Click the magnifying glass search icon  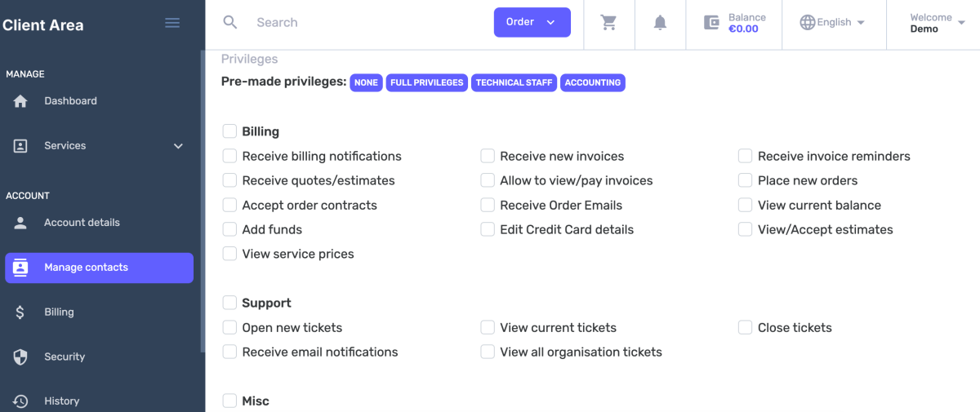point(230,22)
